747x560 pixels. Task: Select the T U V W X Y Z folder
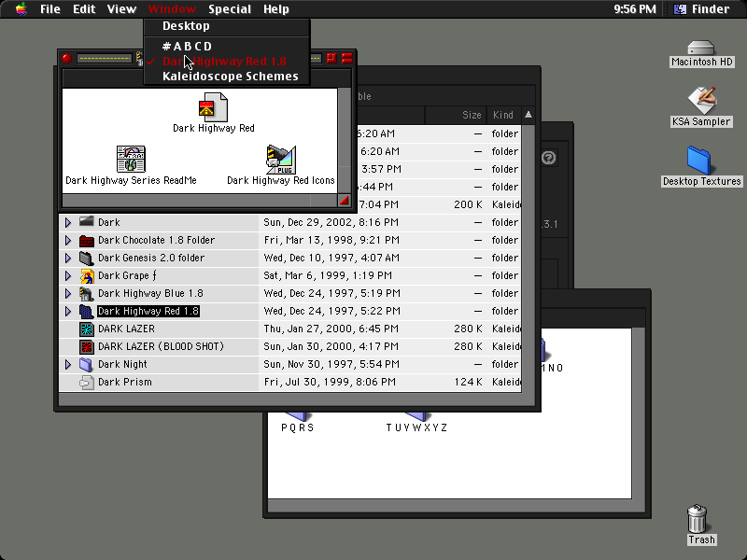pyautogui.click(x=416, y=423)
